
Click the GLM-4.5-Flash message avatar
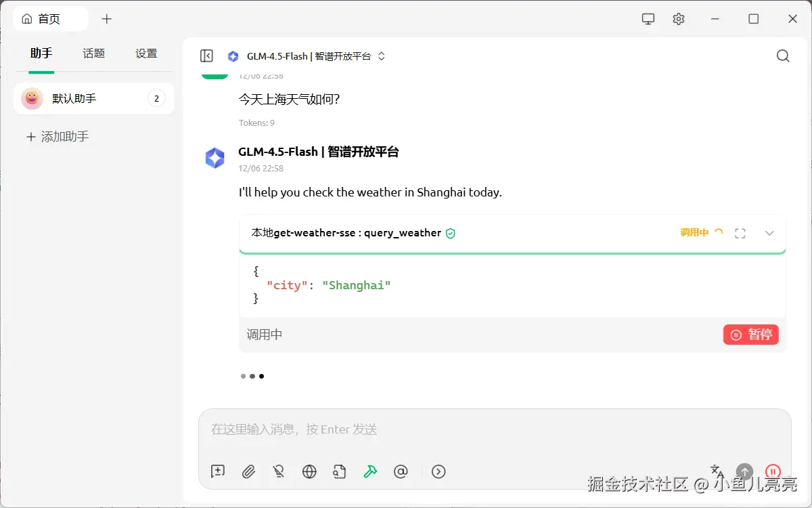point(215,158)
